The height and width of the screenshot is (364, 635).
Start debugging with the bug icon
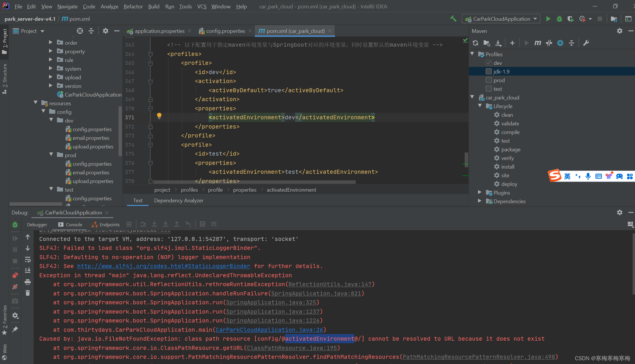pyautogui.click(x=559, y=18)
